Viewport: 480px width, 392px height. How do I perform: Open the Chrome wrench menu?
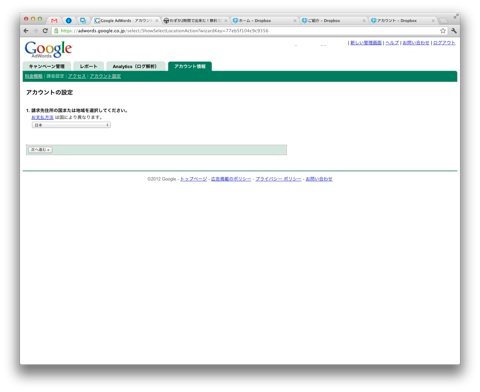pos(454,31)
